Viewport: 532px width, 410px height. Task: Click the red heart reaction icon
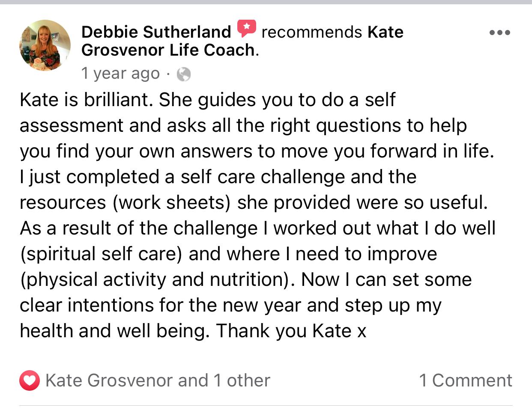click(x=30, y=380)
